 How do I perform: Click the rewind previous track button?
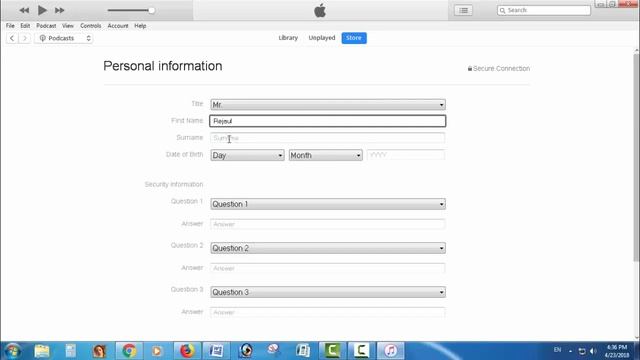[x=24, y=10]
